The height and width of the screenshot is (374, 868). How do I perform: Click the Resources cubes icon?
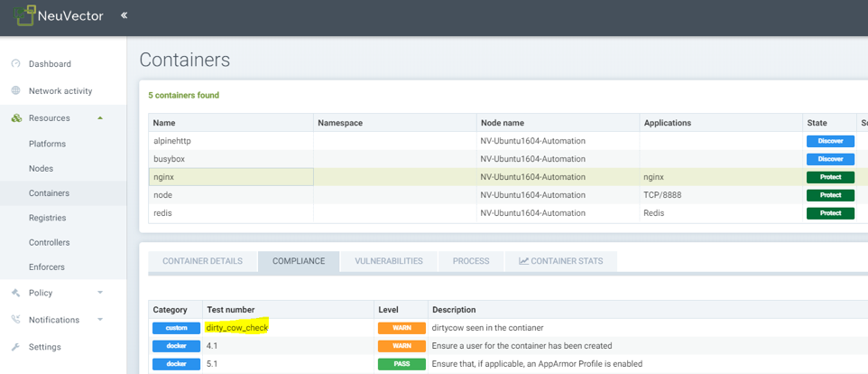pyautogui.click(x=15, y=118)
